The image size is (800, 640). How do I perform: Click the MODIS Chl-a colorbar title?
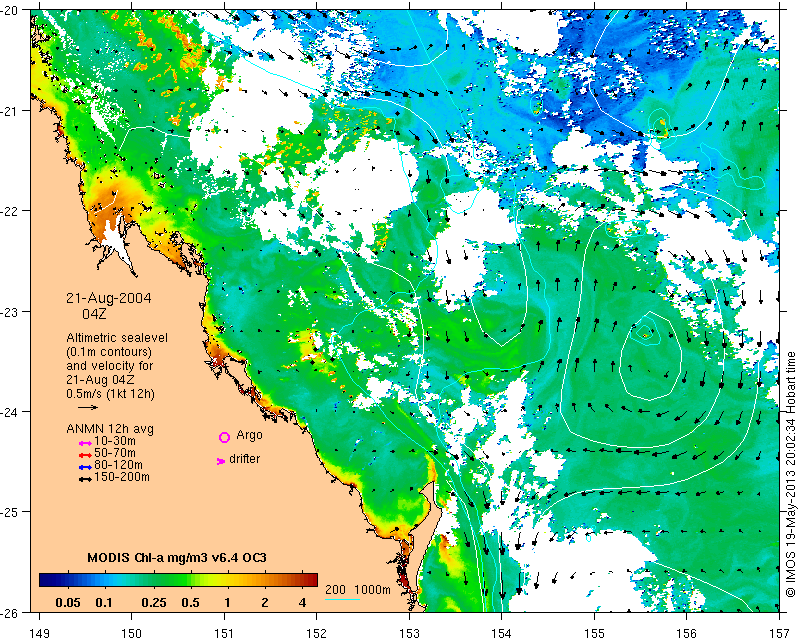click(177, 557)
